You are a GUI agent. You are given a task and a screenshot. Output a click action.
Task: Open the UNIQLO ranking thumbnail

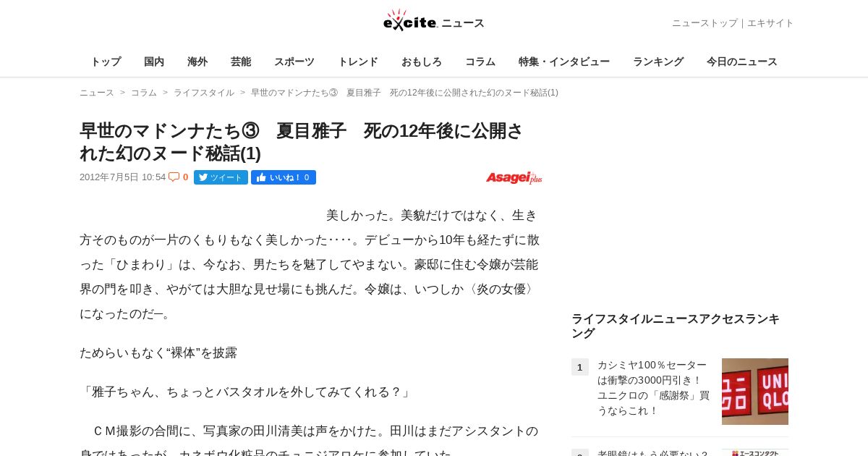(755, 392)
